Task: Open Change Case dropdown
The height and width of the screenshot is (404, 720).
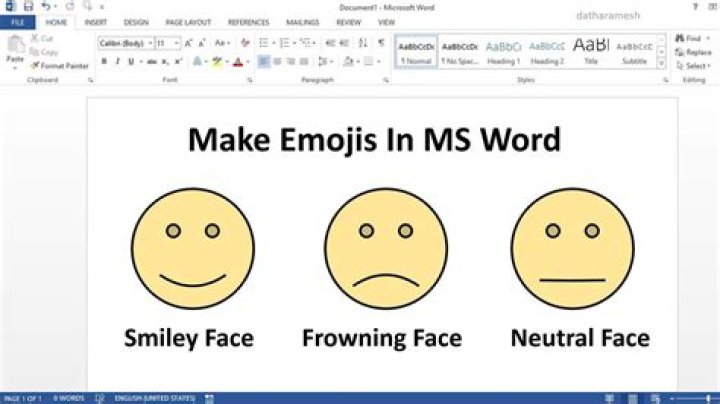Action: point(222,43)
